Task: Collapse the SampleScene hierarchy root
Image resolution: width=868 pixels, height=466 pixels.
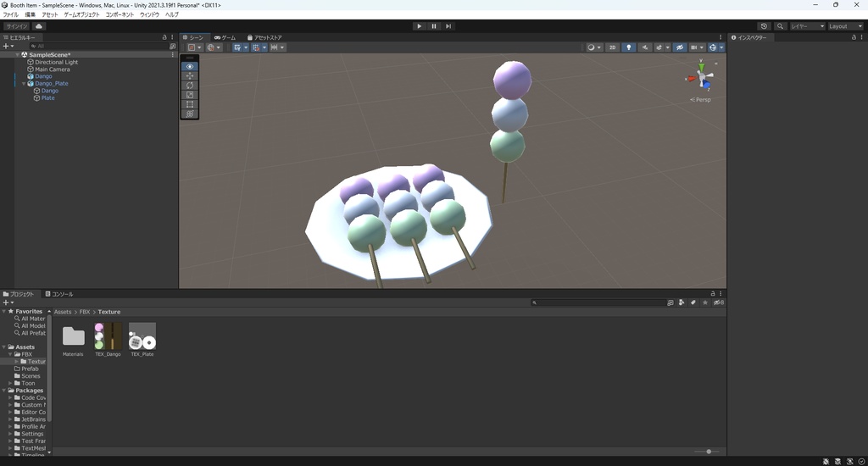Action: tap(17, 55)
